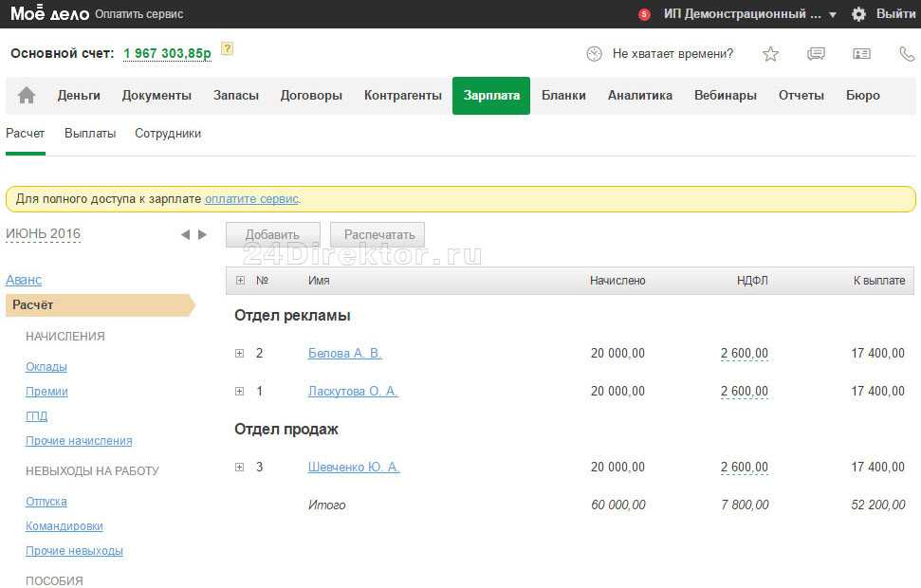
Task: Click the account balance help question icon
Action: click(227, 49)
